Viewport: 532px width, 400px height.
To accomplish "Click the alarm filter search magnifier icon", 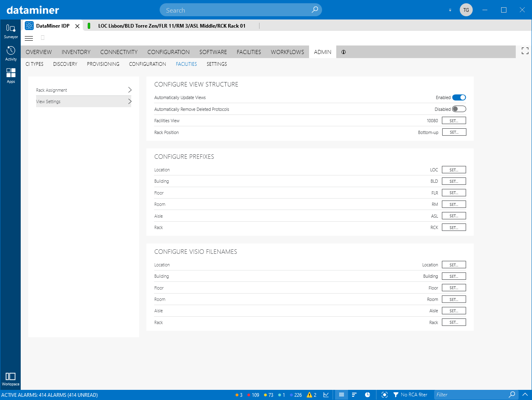I will (x=512, y=394).
